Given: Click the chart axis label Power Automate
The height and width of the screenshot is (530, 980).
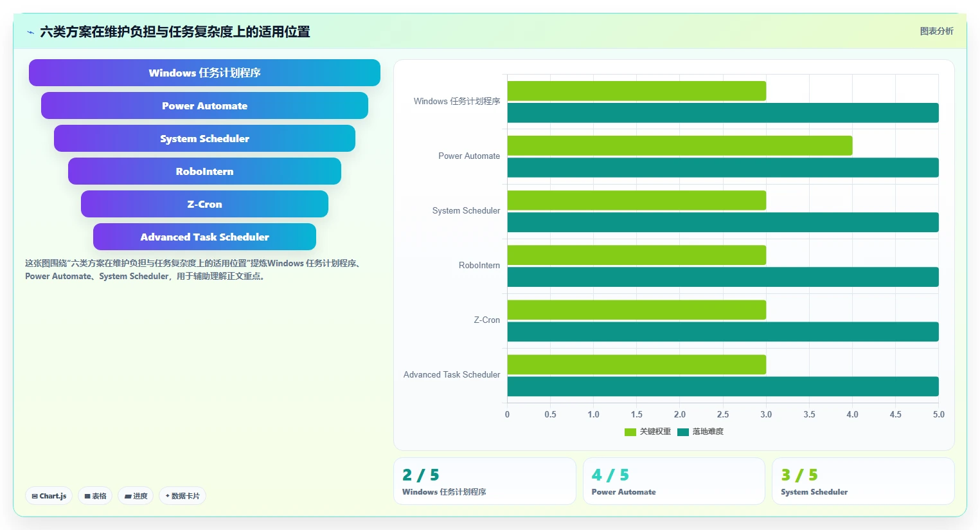Looking at the screenshot, I should [x=469, y=156].
